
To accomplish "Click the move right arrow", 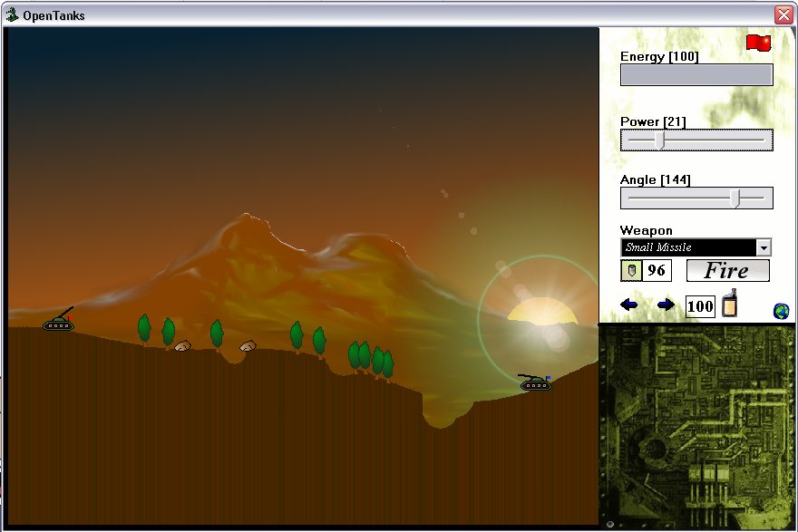I will pyautogui.click(x=666, y=305).
